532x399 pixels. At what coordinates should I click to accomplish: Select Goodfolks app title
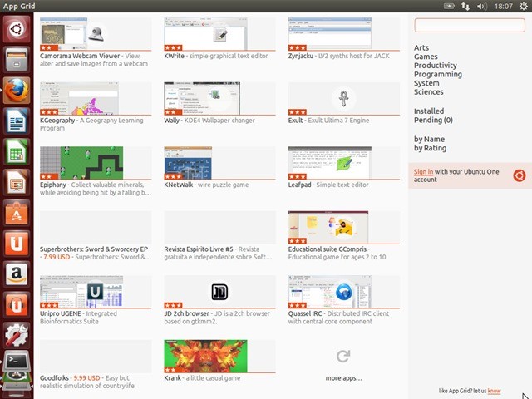54,378
